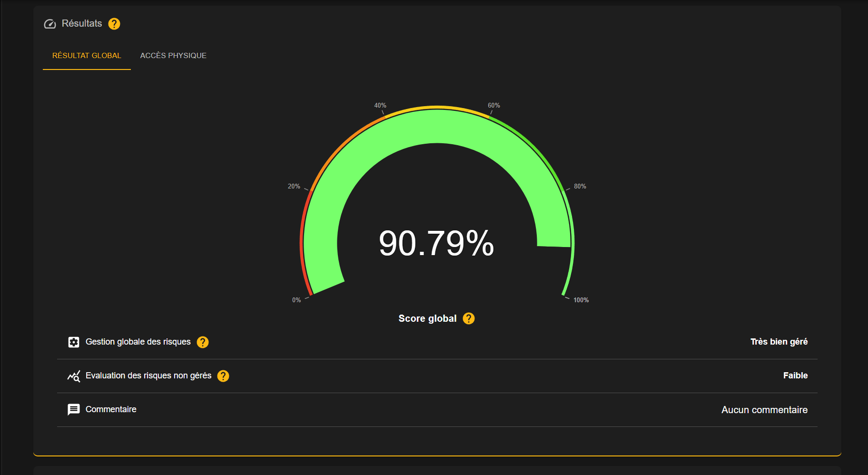Click the Résultats section title

pyautogui.click(x=82, y=23)
